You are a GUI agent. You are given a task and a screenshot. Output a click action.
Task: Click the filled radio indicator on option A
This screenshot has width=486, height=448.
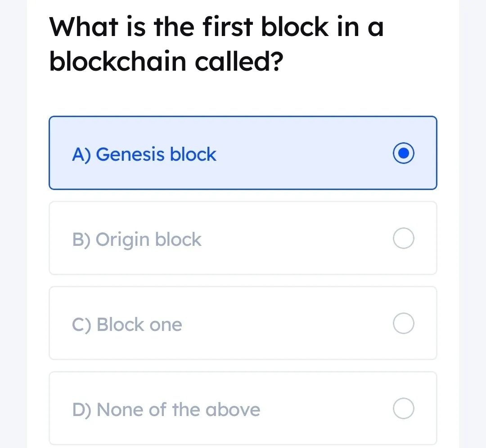[404, 153]
